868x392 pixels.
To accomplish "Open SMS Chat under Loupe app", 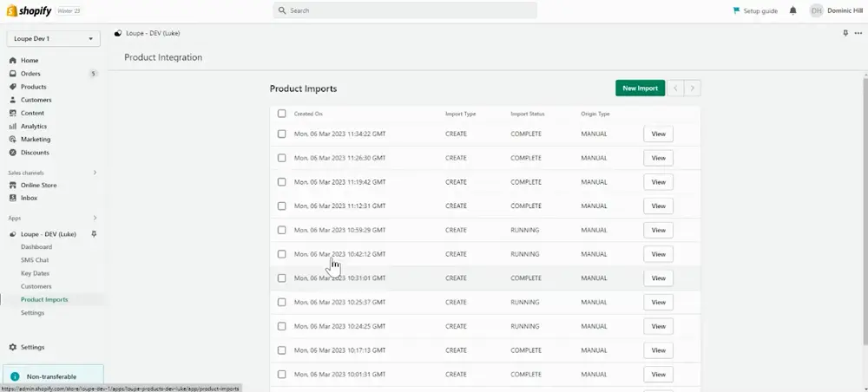I will click(x=35, y=260).
